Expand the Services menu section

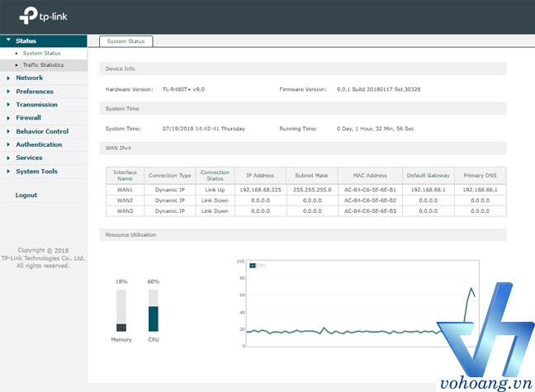coord(29,158)
